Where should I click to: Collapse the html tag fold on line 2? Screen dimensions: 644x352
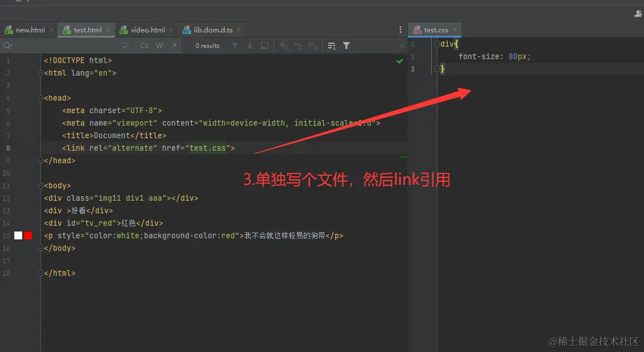coord(40,73)
